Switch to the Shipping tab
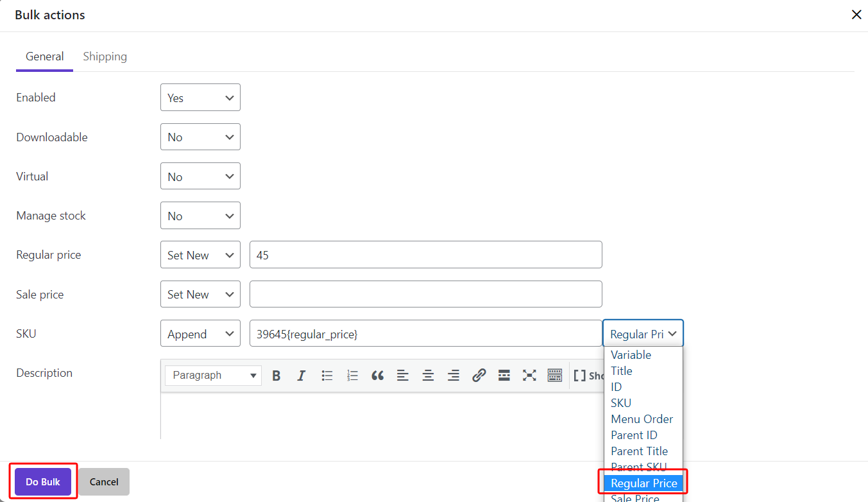868x502 pixels. (x=105, y=56)
